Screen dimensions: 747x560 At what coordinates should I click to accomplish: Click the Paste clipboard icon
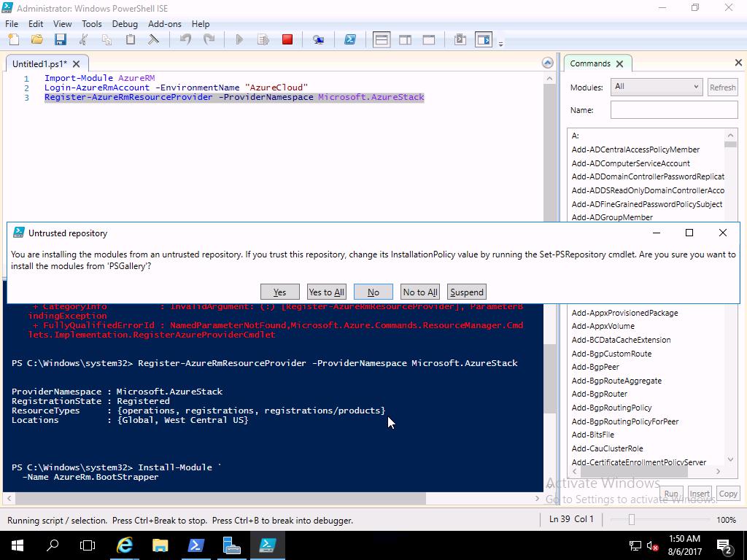(130, 39)
